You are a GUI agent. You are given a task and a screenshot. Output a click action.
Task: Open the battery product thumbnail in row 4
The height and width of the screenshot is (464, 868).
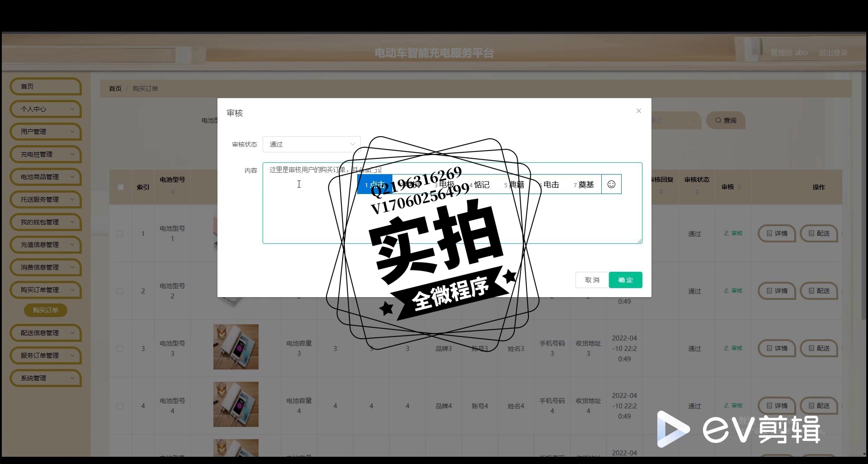(236, 404)
